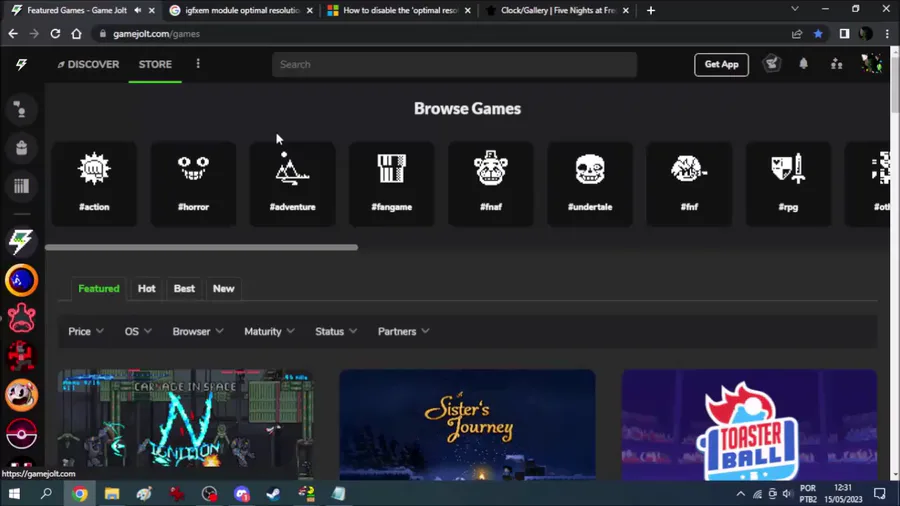Open the user avatar menu
The width and height of the screenshot is (900, 506).
coord(871,64)
